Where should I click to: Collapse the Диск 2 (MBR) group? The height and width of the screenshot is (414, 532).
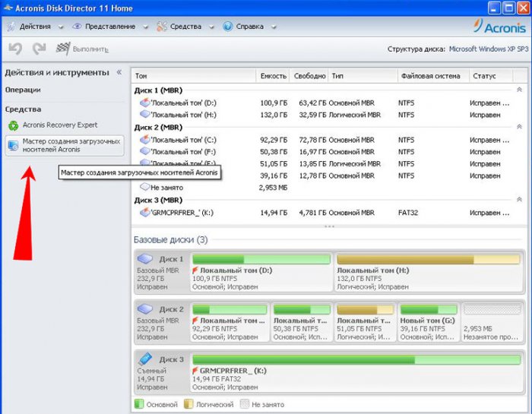(x=519, y=127)
